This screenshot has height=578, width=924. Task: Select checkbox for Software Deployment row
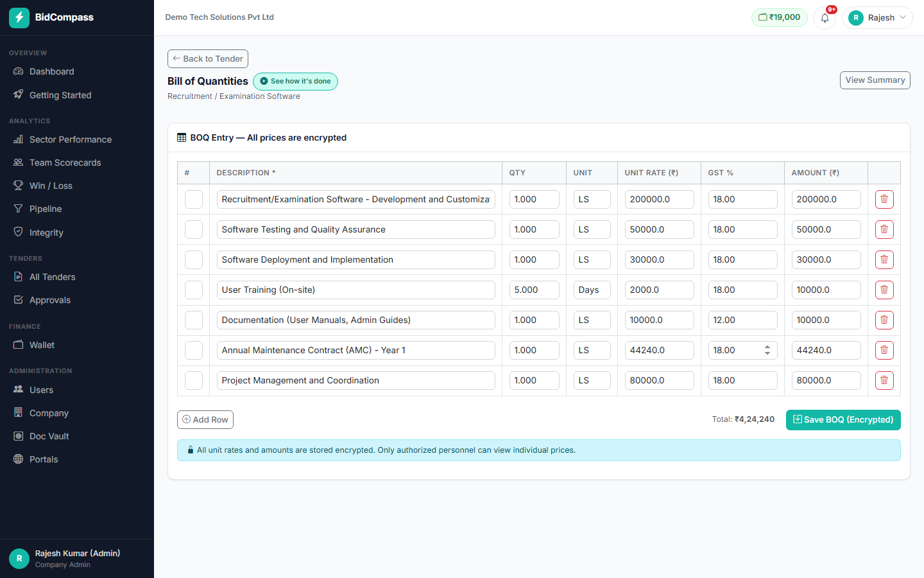click(194, 259)
